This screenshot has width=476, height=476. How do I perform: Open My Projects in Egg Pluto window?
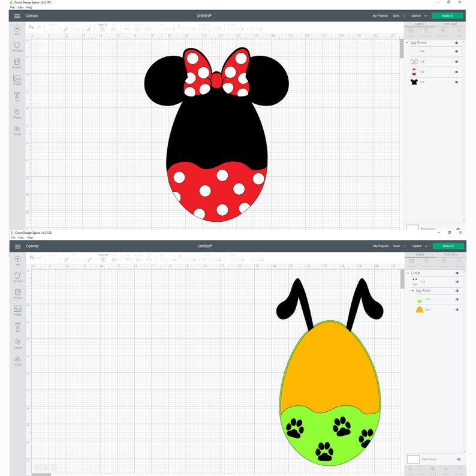[x=381, y=246]
